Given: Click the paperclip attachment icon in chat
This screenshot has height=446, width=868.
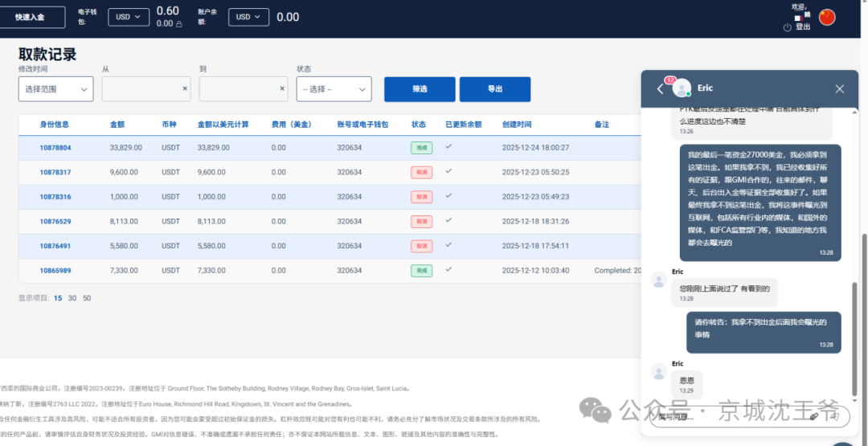Looking at the screenshot, I should click(x=813, y=416).
